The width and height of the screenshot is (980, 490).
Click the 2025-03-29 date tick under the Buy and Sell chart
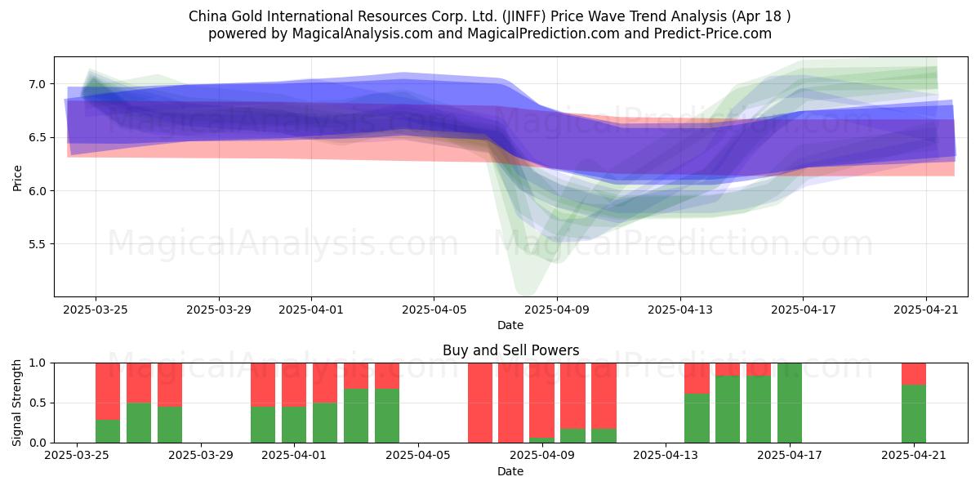(201, 456)
